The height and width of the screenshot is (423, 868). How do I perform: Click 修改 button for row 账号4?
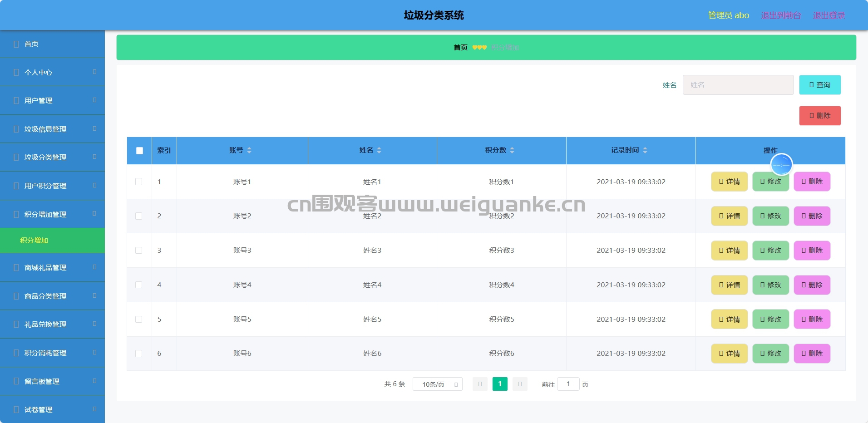[771, 285]
